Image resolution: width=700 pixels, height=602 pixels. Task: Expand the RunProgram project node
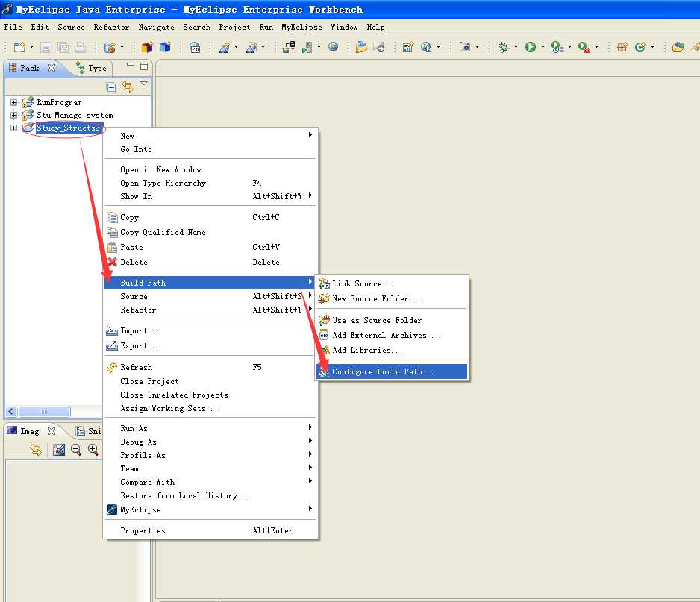click(x=14, y=103)
